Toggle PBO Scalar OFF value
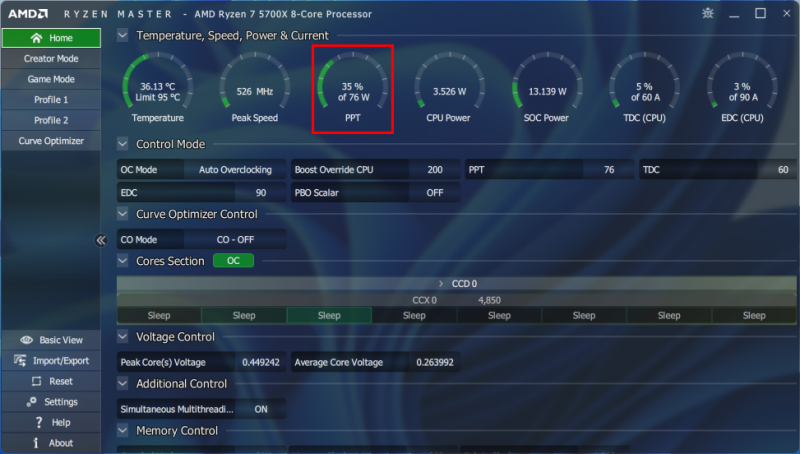This screenshot has height=454, width=800. (x=434, y=193)
